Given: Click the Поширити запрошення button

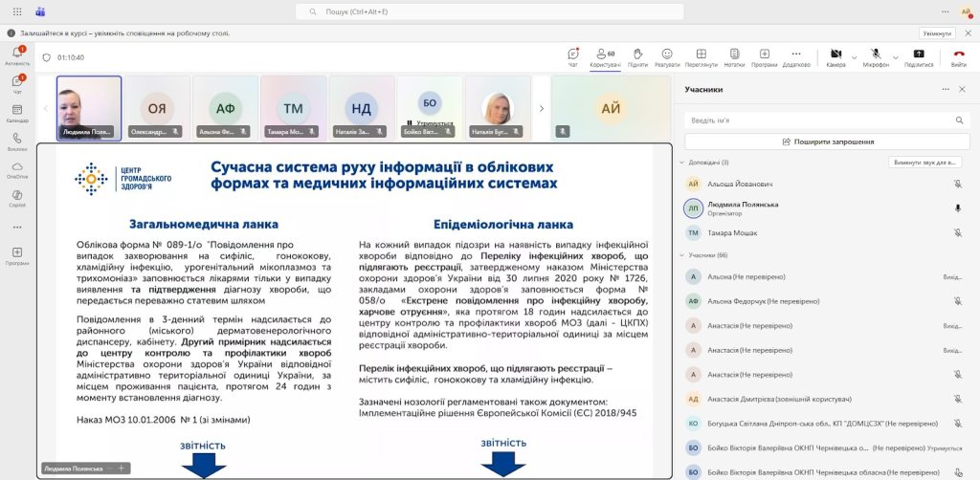Looking at the screenshot, I should (x=828, y=142).
